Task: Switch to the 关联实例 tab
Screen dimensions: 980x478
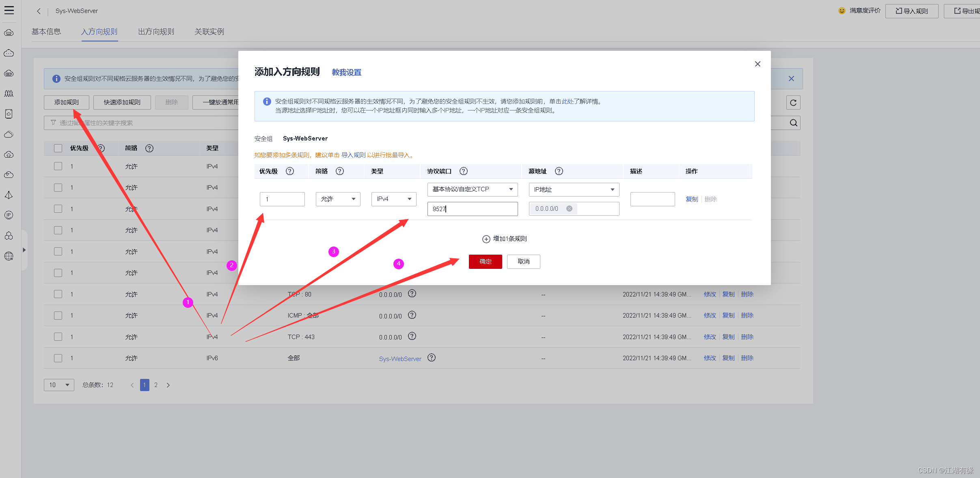Action: (209, 32)
